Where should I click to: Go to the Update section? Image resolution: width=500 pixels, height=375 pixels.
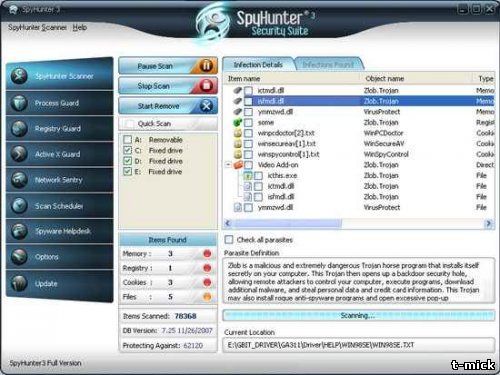(x=60, y=284)
